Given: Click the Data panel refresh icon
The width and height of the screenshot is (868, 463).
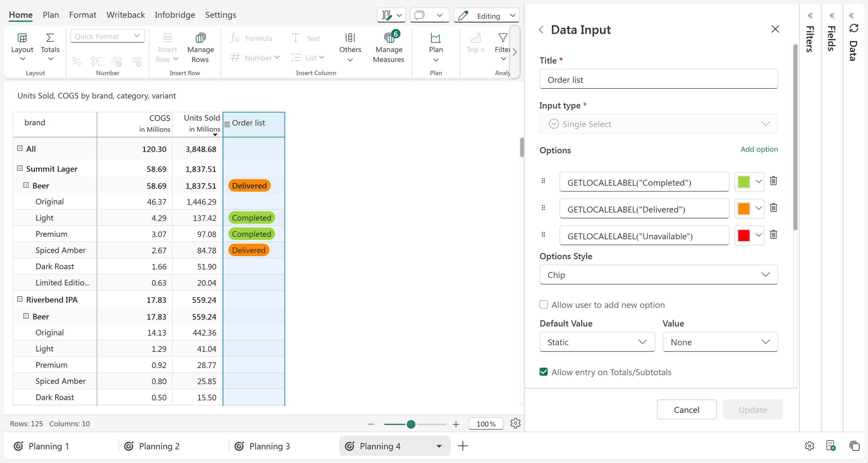Looking at the screenshot, I should pyautogui.click(x=854, y=28).
